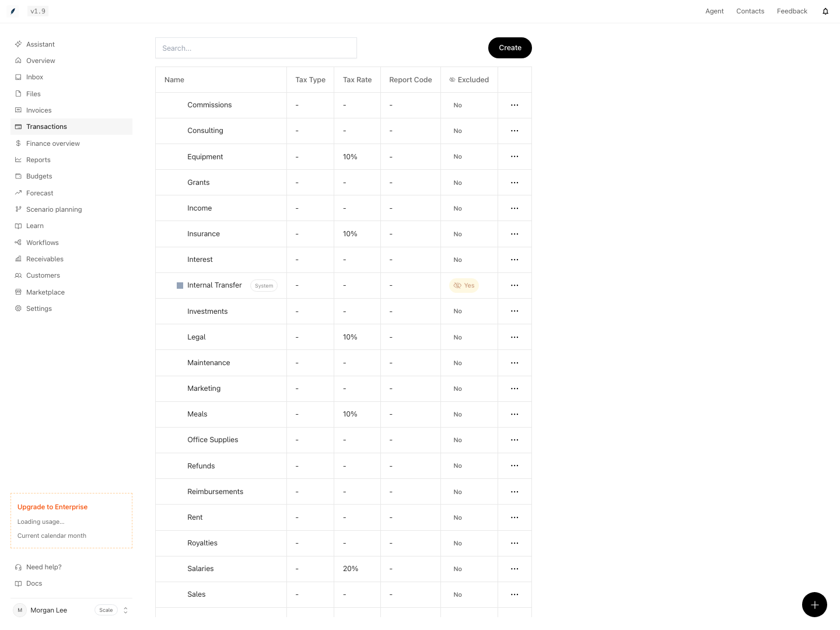Open the notifications bell icon

(825, 11)
